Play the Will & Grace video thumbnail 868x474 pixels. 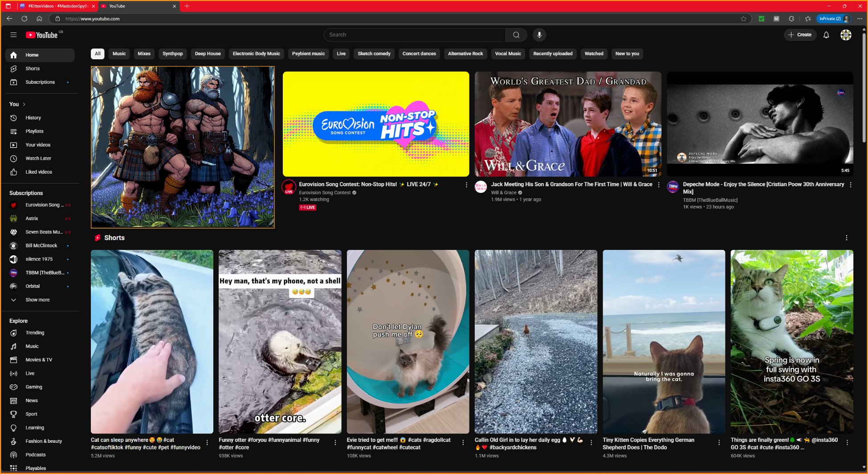[x=568, y=124]
